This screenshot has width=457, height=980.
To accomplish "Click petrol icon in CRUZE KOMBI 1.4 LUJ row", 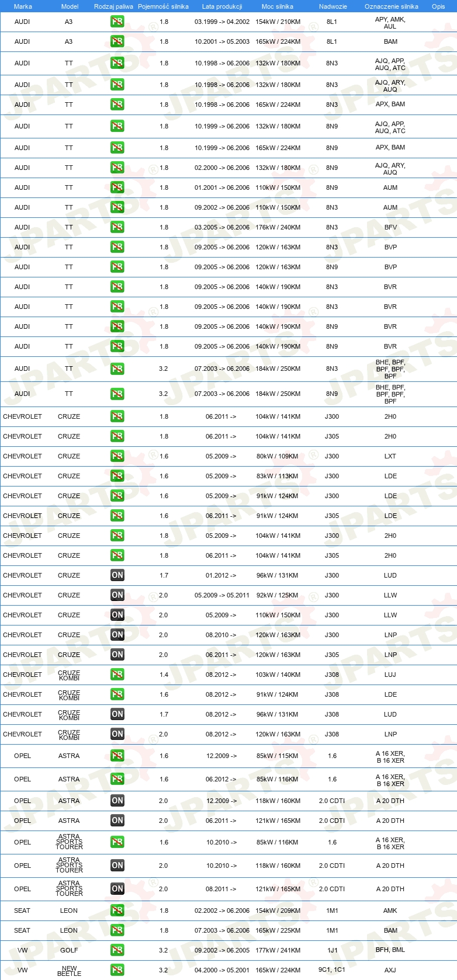I will pos(117,675).
